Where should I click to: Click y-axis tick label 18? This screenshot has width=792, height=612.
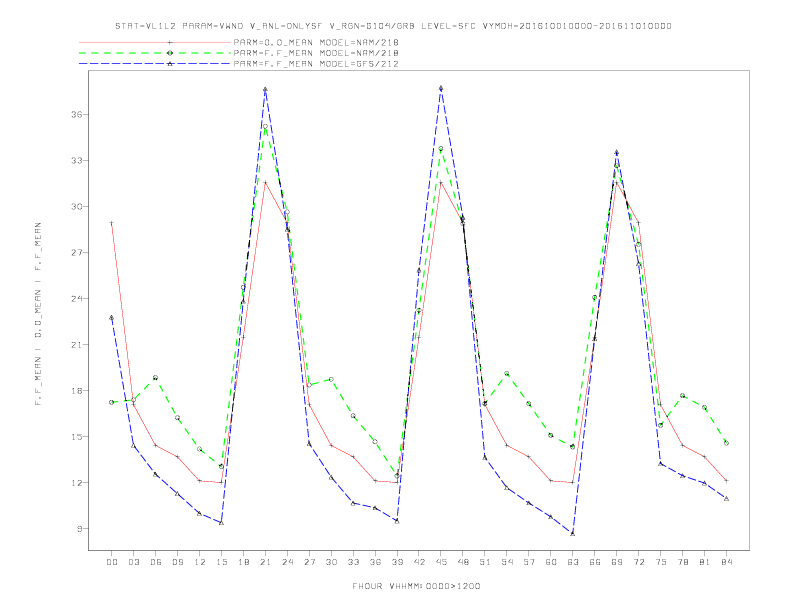(77, 390)
